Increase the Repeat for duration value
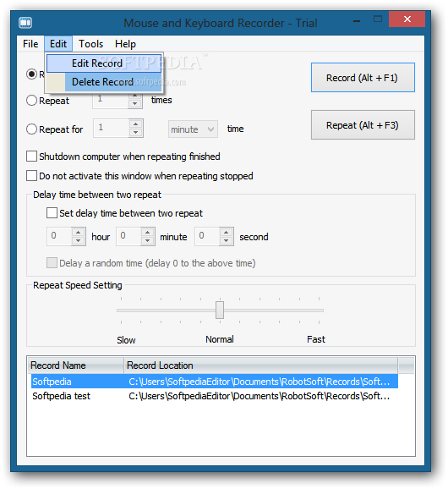Image resolution: width=448 pixels, height=489 pixels. click(x=135, y=124)
